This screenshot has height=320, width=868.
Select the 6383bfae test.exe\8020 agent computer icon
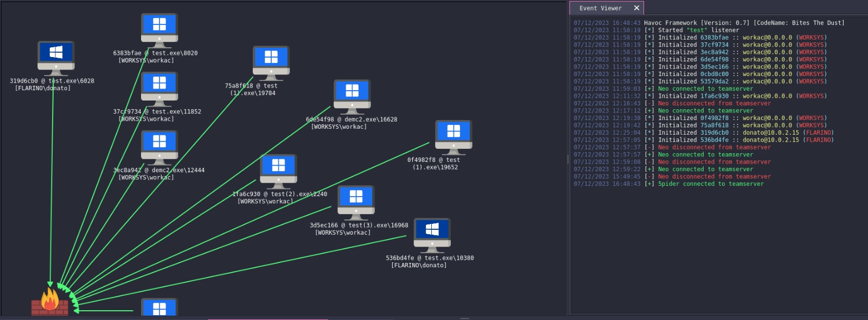coord(159,30)
